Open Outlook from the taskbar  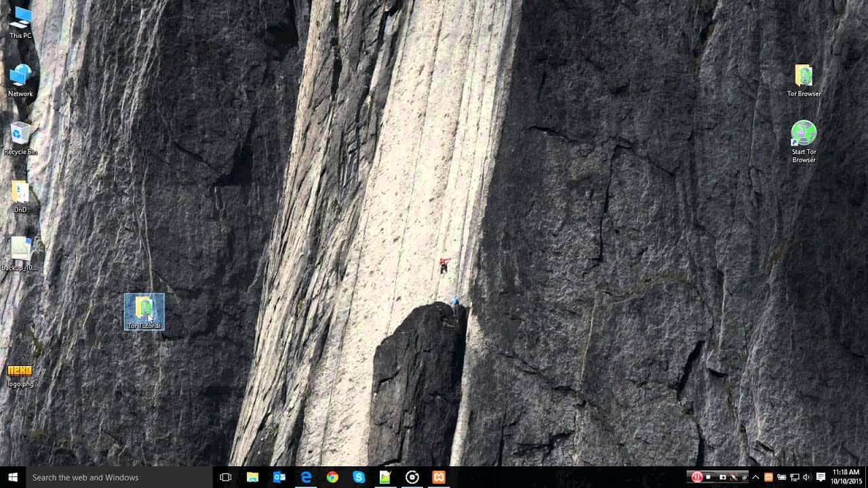279,477
